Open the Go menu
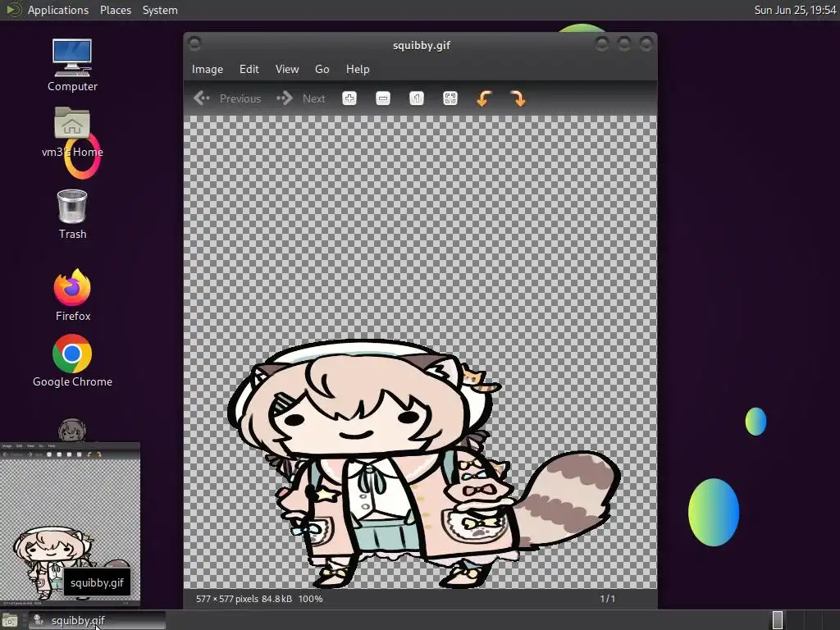The height and width of the screenshot is (630, 840). (322, 69)
